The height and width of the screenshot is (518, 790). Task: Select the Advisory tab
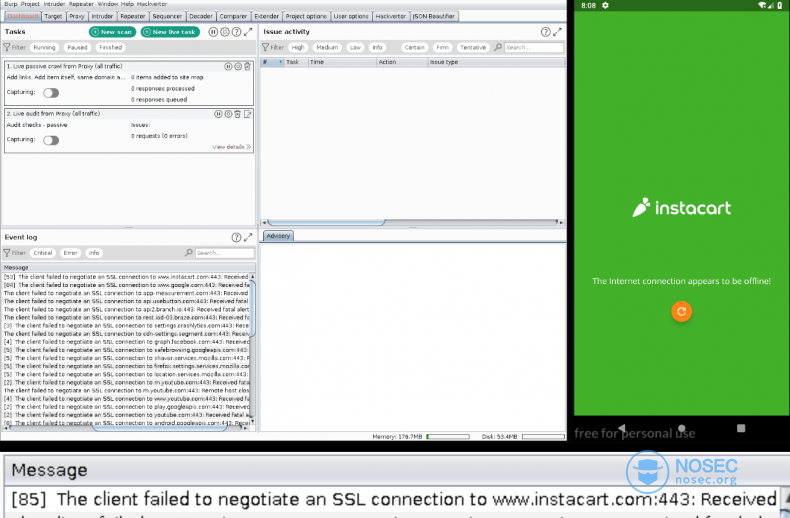pos(278,236)
